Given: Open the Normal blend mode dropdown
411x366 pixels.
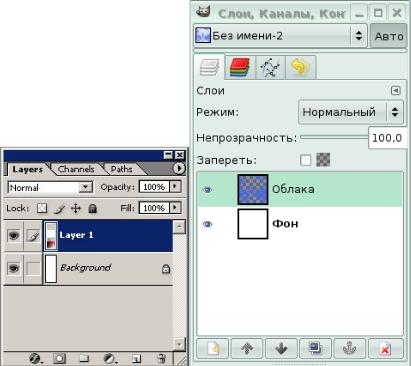Looking at the screenshot, I should [50, 188].
